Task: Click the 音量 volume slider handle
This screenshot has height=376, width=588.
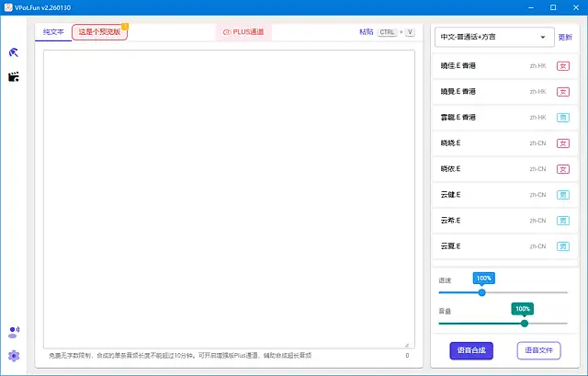Action: tap(525, 323)
